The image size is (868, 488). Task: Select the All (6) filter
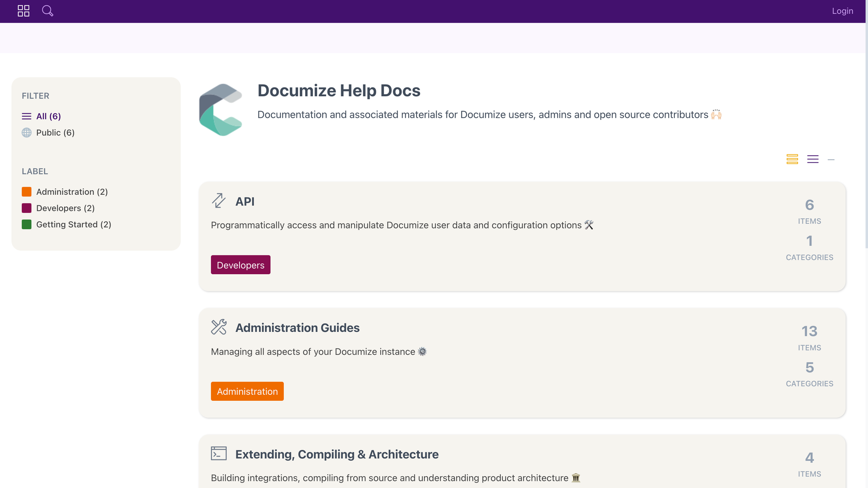click(x=49, y=116)
